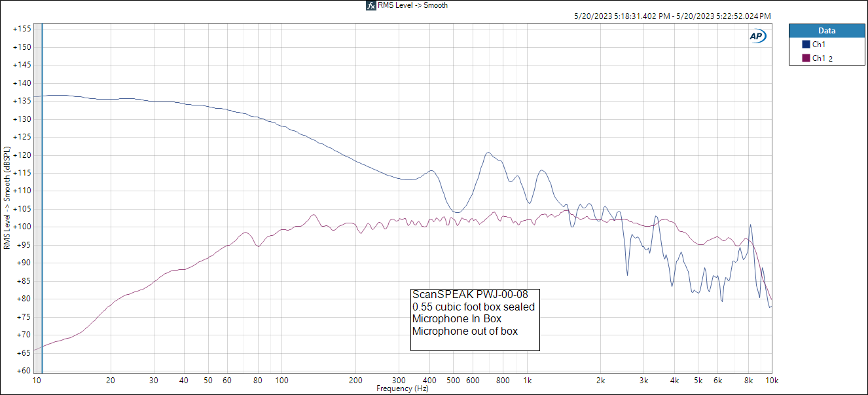
Task: Click the +100 y-axis tick label
Action: 22,227
